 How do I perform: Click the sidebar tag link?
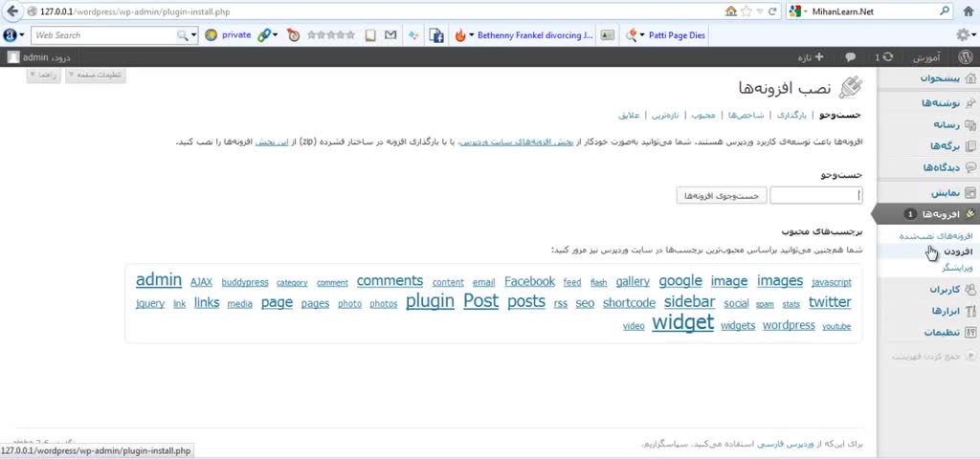pos(689,302)
